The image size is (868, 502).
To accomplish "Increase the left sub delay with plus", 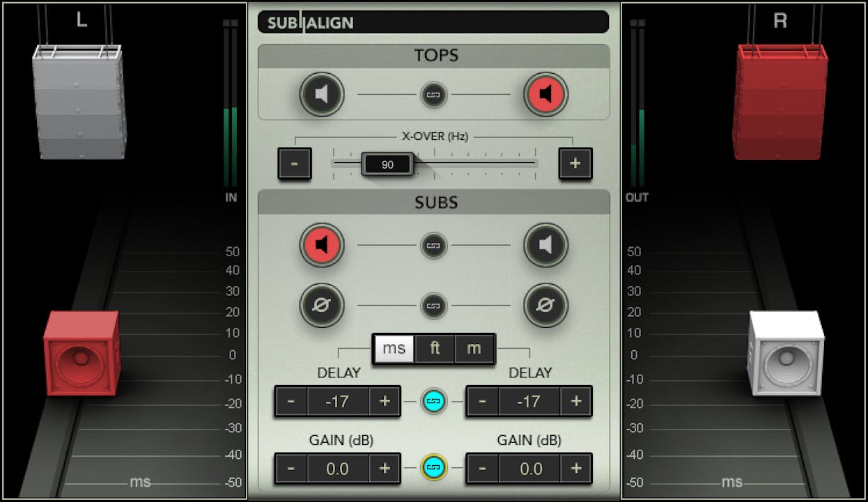I will (385, 401).
